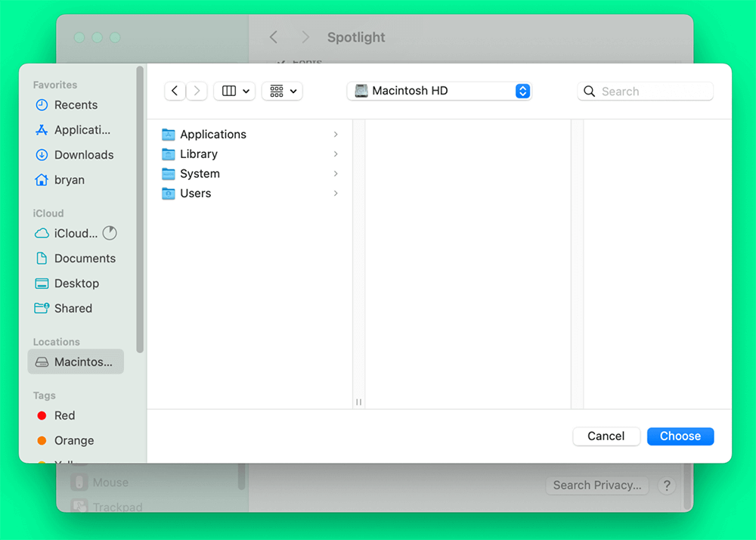Open the bryan home folder

(69, 180)
